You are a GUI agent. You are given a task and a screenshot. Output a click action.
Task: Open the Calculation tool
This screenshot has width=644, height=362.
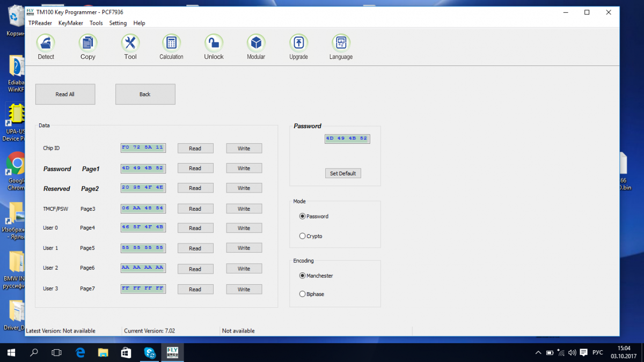[171, 43]
